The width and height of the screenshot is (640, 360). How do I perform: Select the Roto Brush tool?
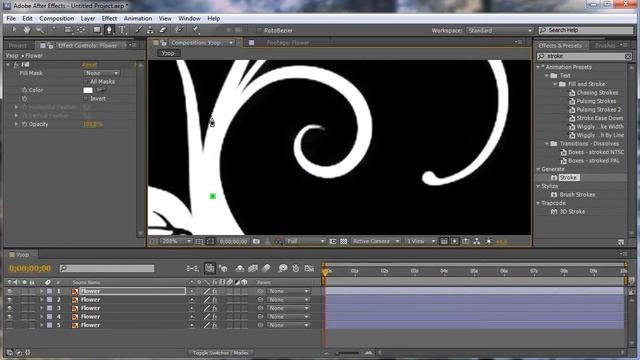pyautogui.click(x=179, y=30)
